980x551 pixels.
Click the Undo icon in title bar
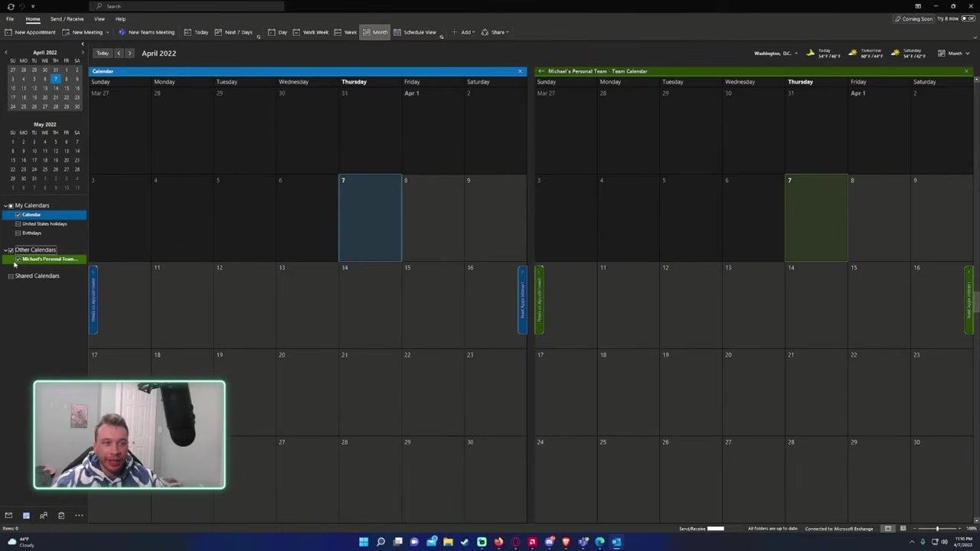[x=22, y=6]
